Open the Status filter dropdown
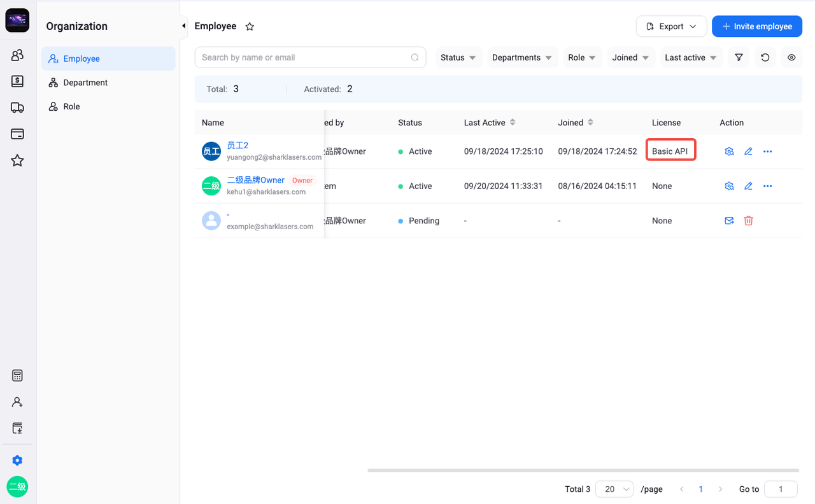 pyautogui.click(x=458, y=57)
